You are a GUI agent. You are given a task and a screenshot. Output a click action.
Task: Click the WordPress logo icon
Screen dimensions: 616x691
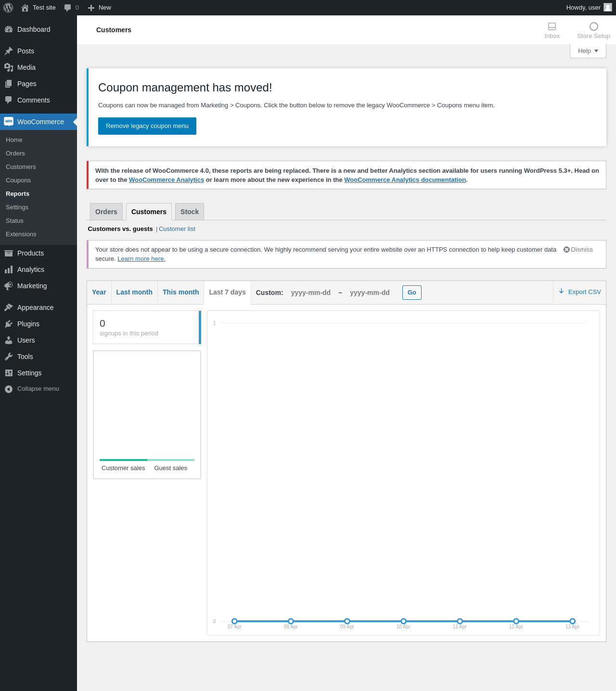click(8, 8)
